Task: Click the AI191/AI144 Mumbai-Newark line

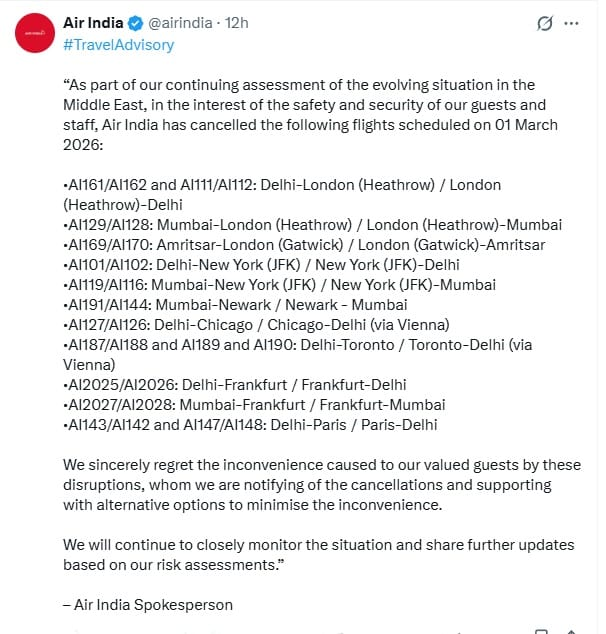Action: (235, 304)
